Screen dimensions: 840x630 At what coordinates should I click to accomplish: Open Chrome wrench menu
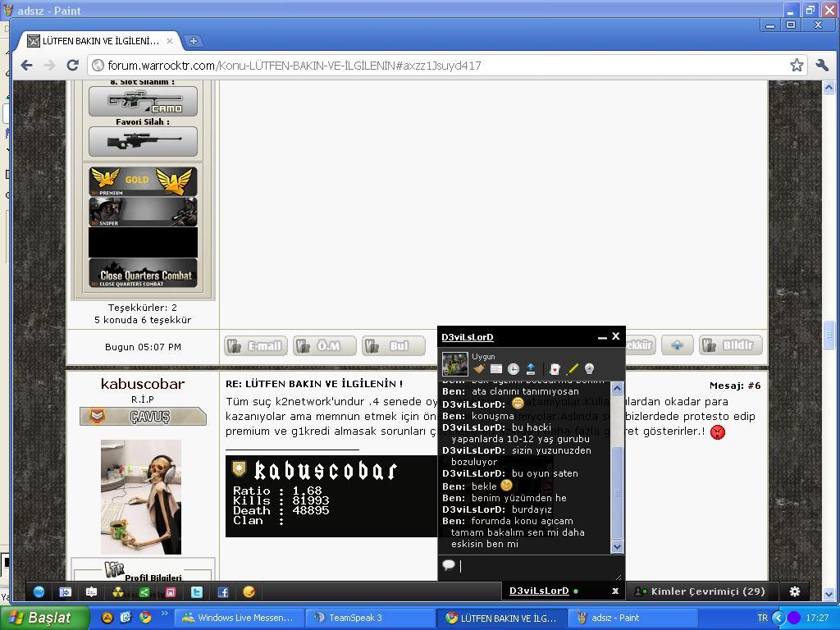[x=822, y=66]
